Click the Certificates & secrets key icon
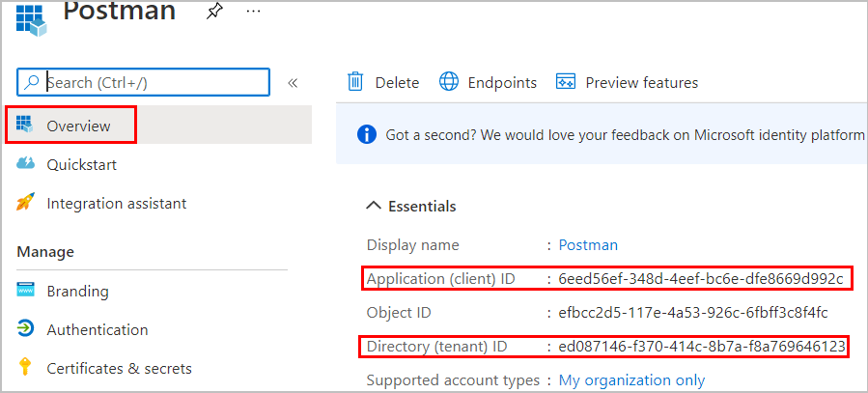 [x=24, y=366]
